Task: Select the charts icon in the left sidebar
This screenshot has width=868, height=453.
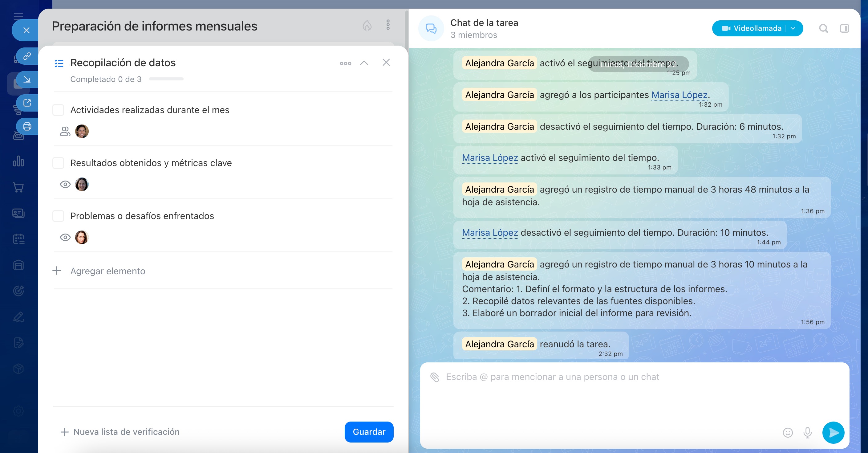Action: coord(18,162)
